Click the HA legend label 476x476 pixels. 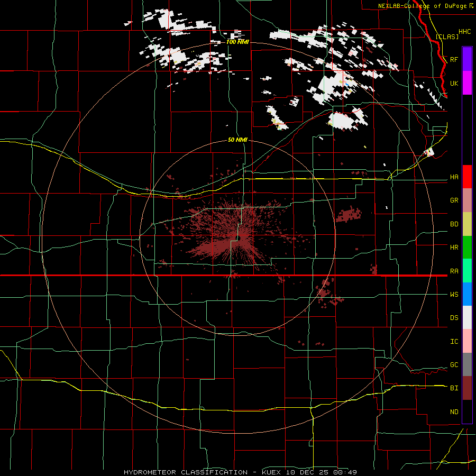[x=454, y=177]
